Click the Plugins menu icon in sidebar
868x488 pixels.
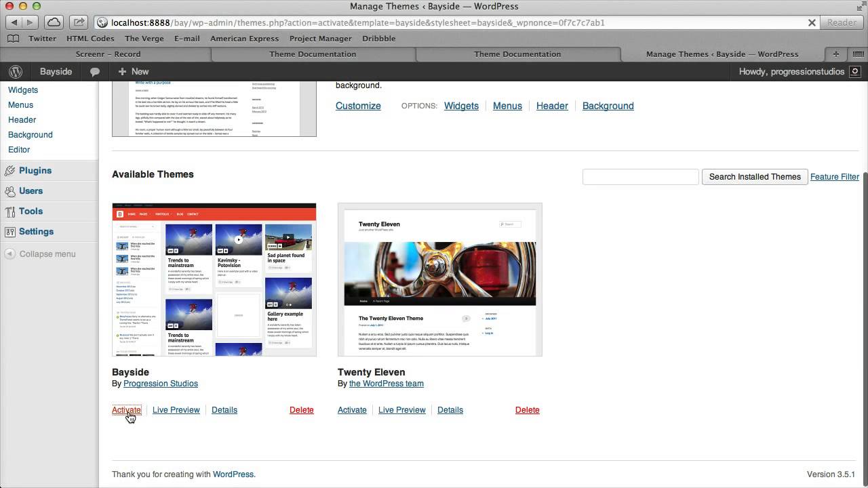click(x=10, y=171)
